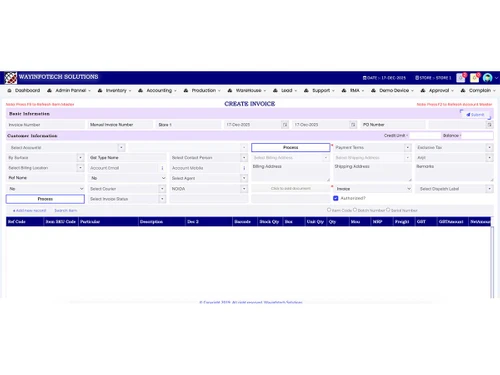
Task: Click the icon beside Approval menu
Action: [423, 90]
